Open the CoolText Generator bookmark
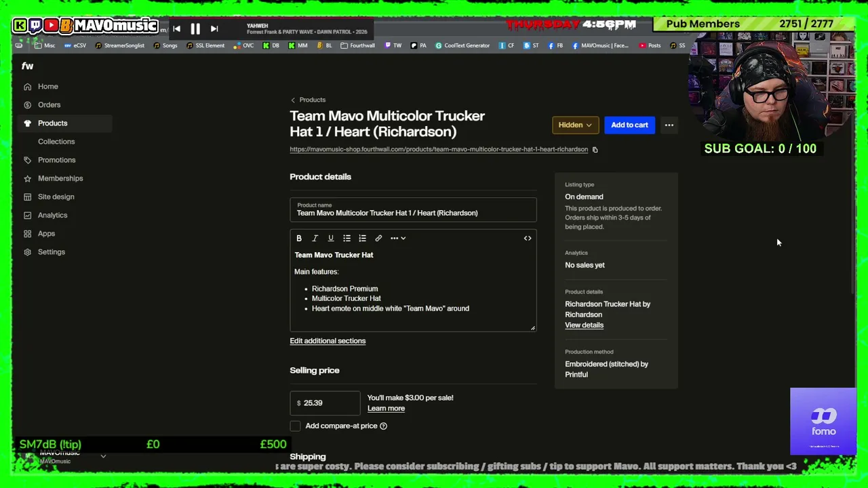 [x=462, y=45]
